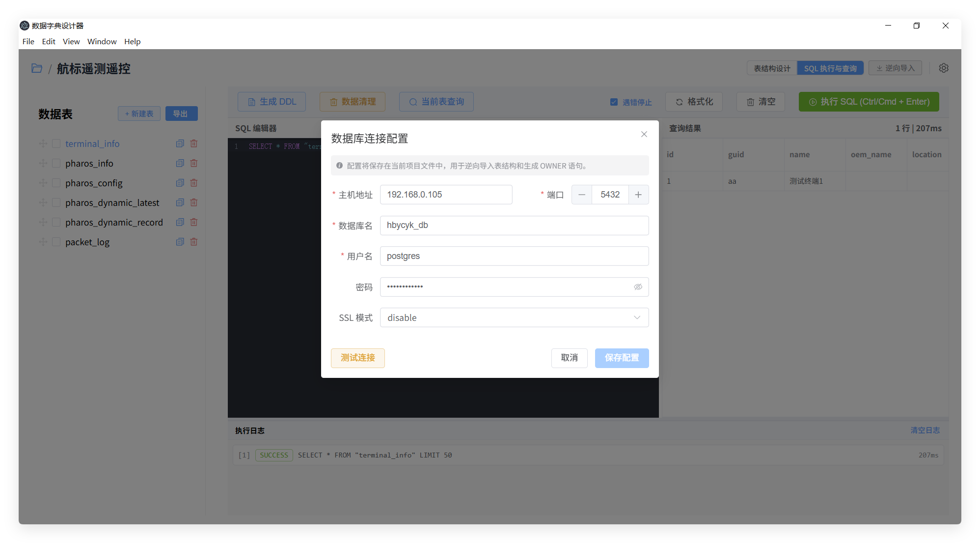
Task: Toggle the 遇错停止 checkbox
Action: click(x=614, y=102)
